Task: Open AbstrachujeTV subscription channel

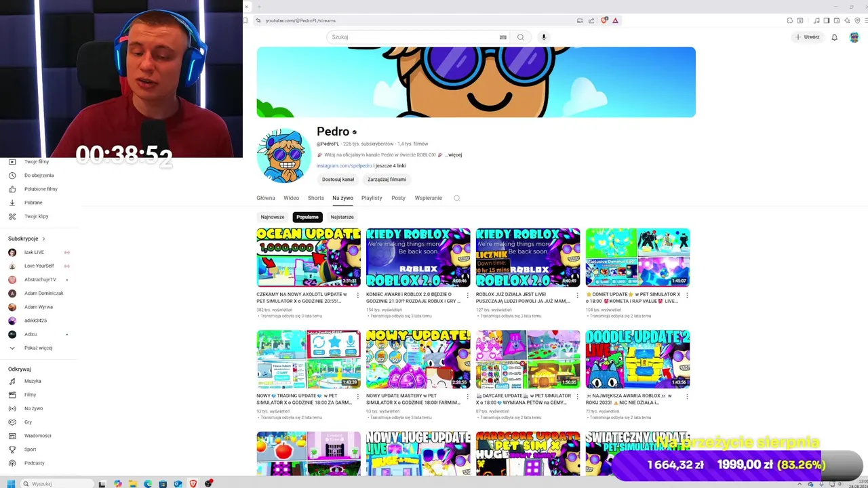Action: (40, 279)
